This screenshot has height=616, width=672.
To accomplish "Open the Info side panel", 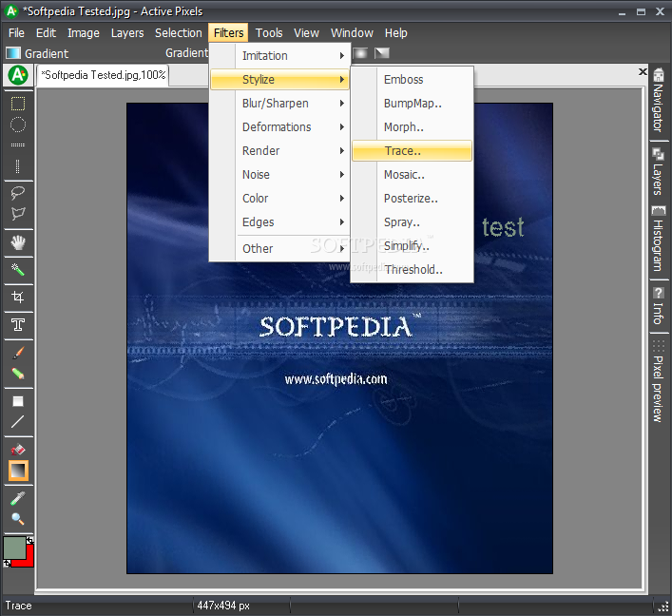I will point(659,306).
